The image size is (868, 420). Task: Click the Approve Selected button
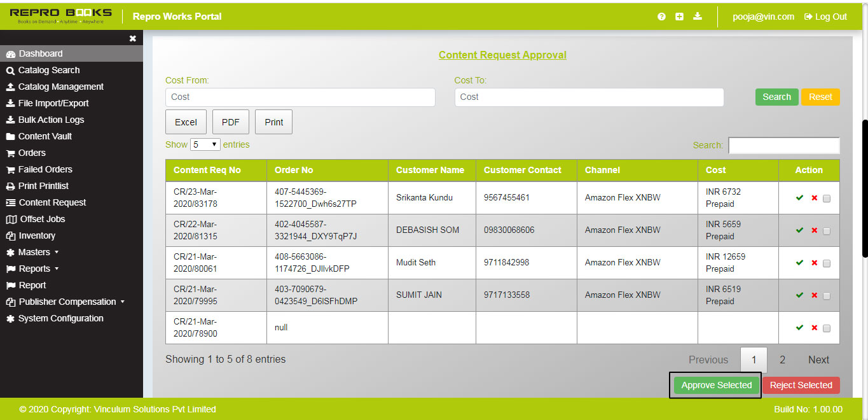[715, 385]
